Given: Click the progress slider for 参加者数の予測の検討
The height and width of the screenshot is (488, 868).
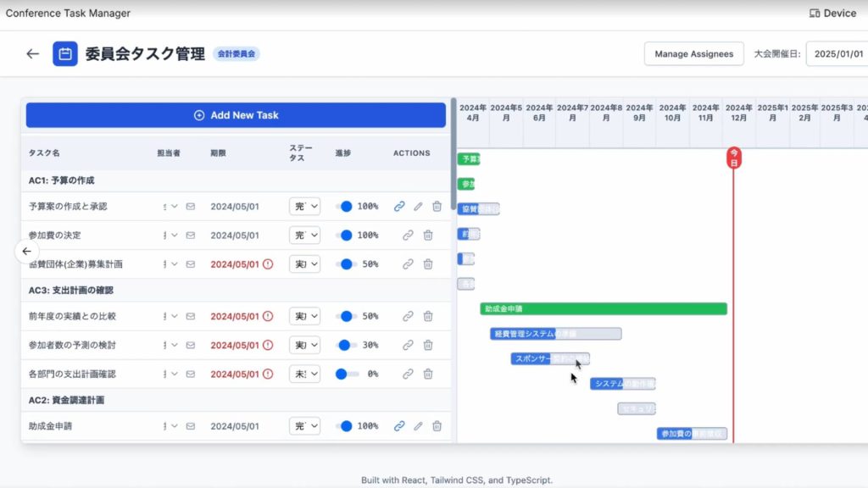Looking at the screenshot, I should pos(346,345).
